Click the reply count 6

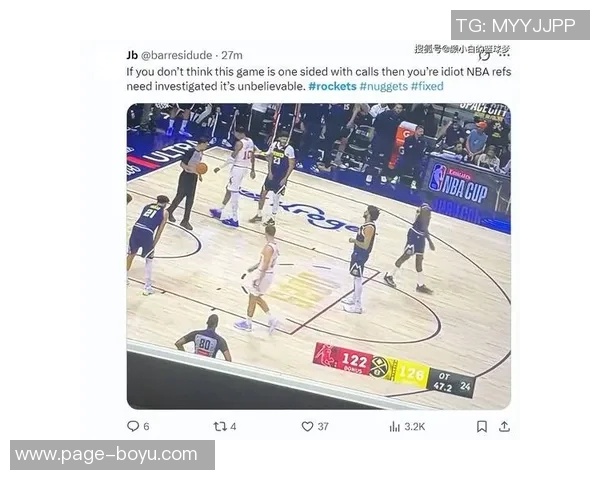click(146, 426)
